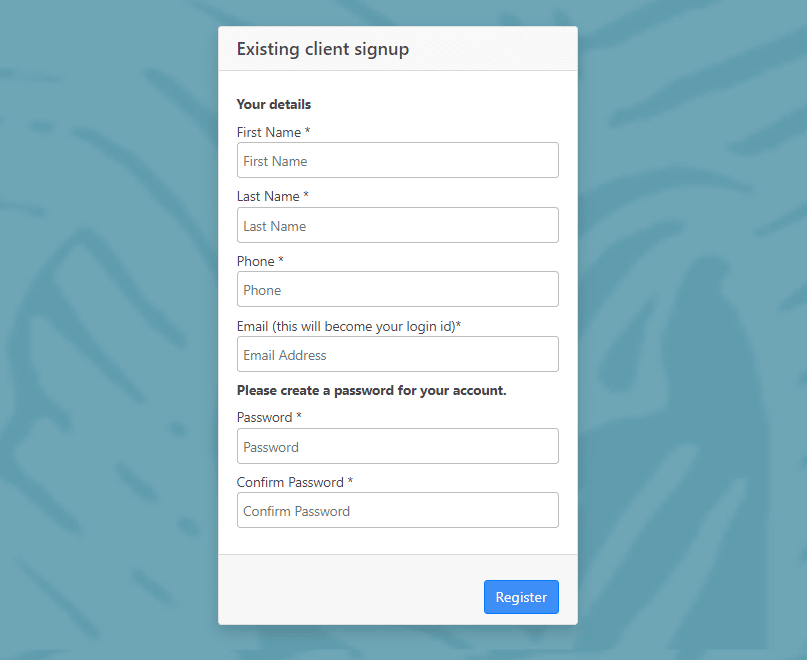This screenshot has width=807, height=660.
Task: Focus the Last Name text box
Action: [x=397, y=225]
